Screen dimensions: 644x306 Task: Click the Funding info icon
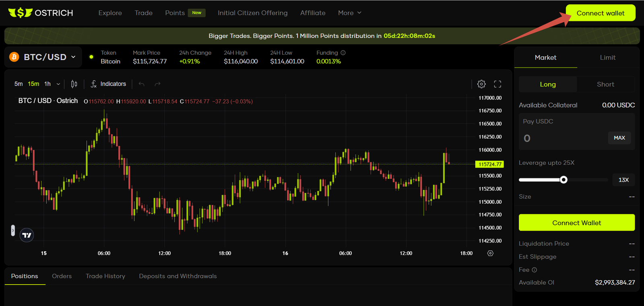(x=343, y=53)
